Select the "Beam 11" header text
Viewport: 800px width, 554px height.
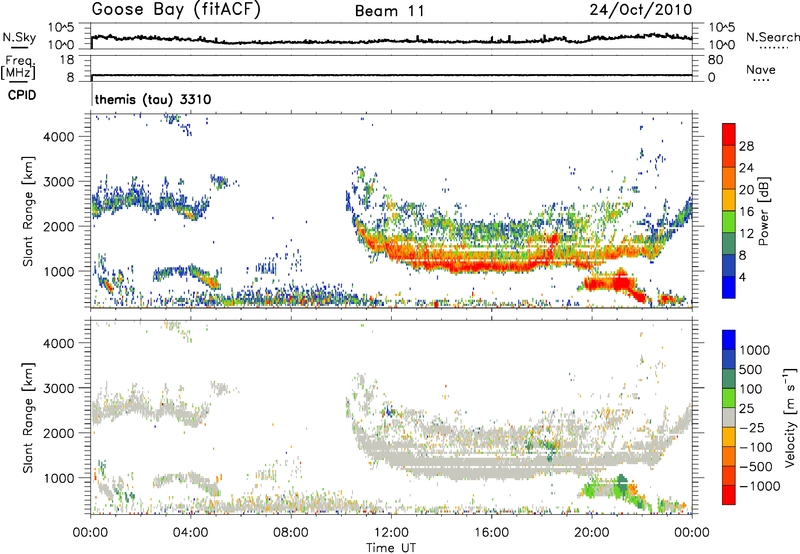(390, 11)
